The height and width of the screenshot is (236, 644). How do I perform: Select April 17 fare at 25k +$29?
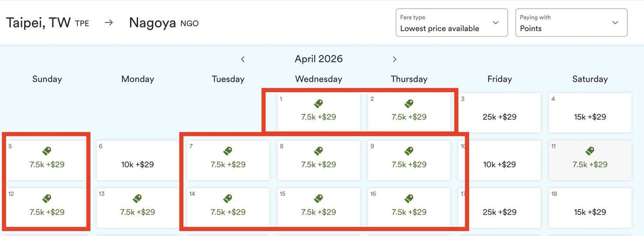[x=499, y=212]
